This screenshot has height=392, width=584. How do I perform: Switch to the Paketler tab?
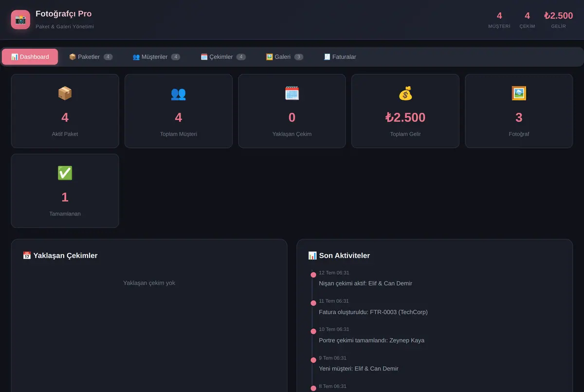tap(91, 57)
